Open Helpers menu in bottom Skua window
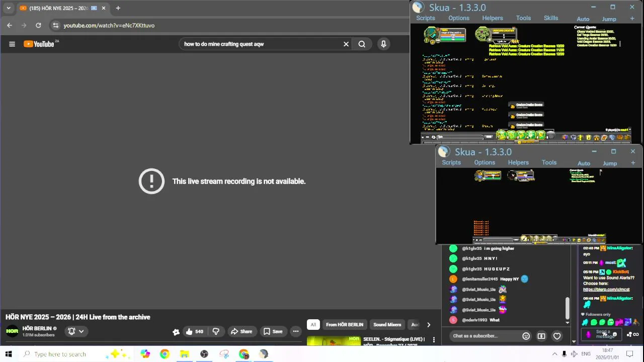The image size is (644, 362). (518, 162)
